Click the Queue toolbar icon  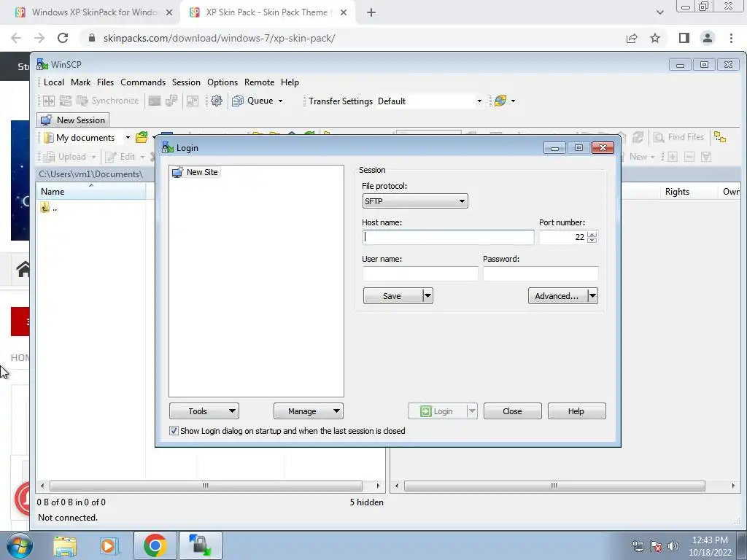(237, 101)
